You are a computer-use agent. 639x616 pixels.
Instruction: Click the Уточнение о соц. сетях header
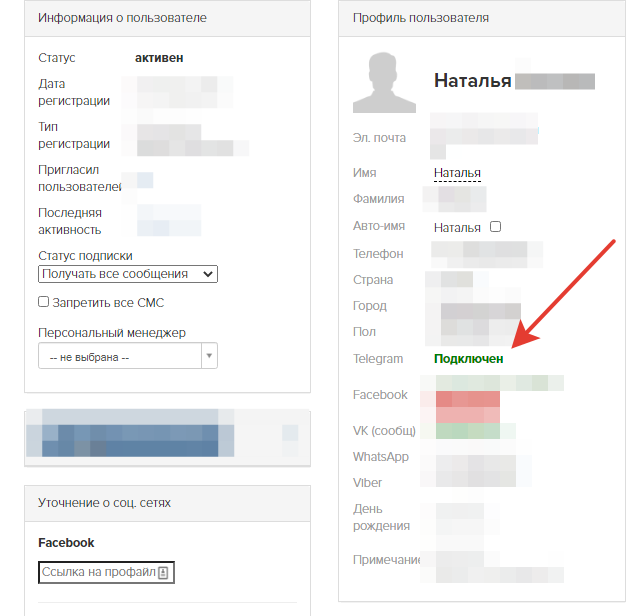pyautogui.click(x=167, y=503)
